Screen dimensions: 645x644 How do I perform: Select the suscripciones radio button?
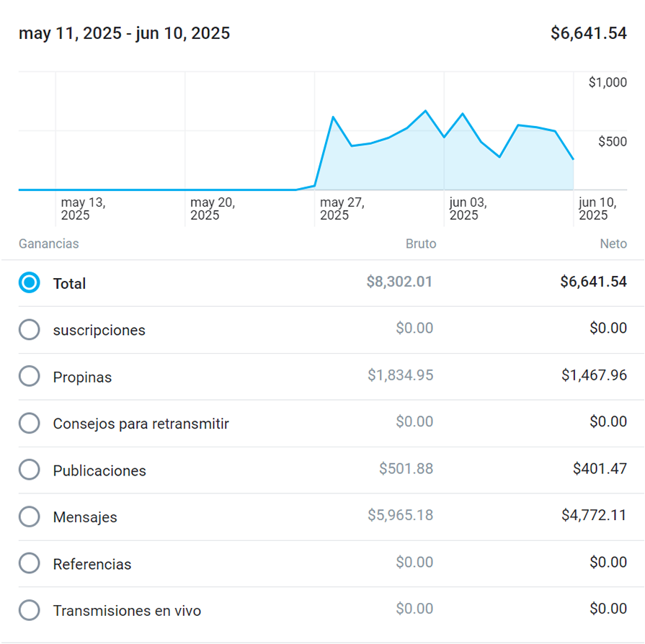(x=29, y=330)
